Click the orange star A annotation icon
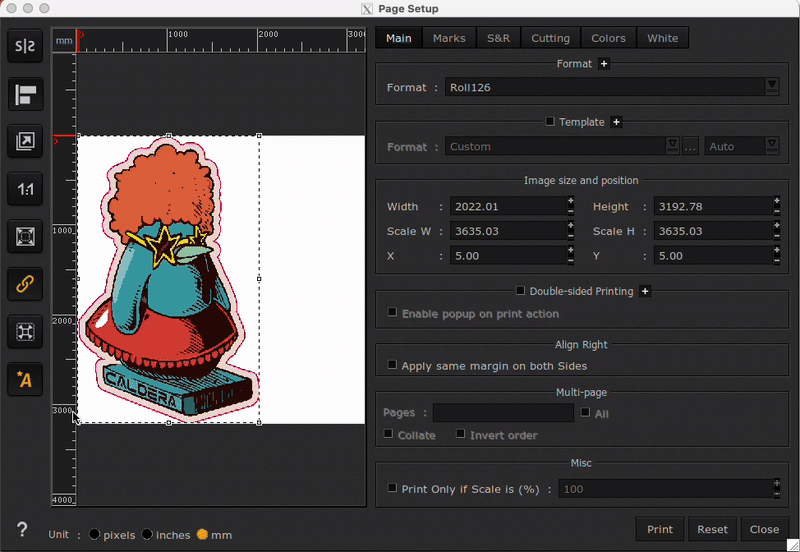 [x=25, y=379]
